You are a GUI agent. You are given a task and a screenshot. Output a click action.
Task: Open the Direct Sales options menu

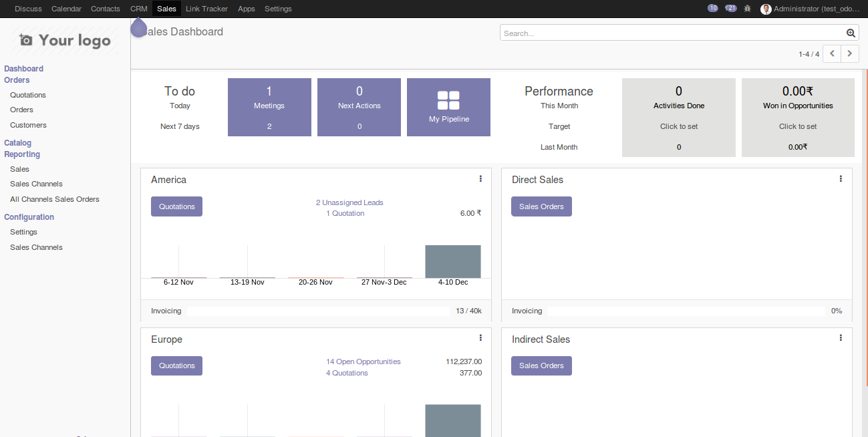point(840,178)
